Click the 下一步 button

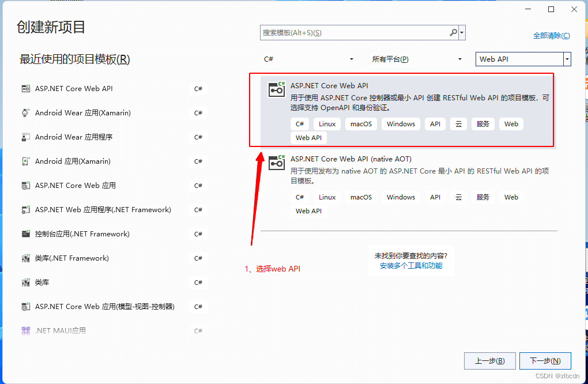(545, 360)
